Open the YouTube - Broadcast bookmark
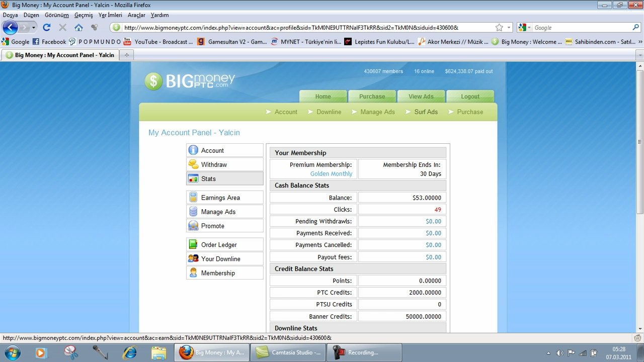The width and height of the screenshot is (644, 362). click(158, 42)
